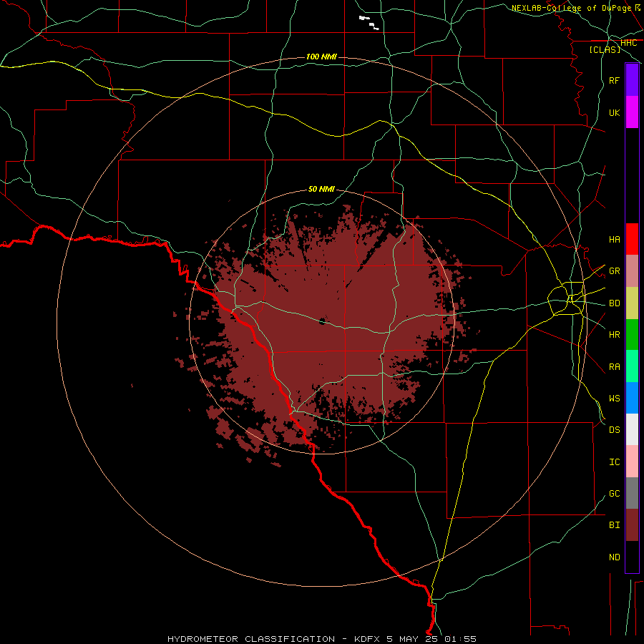Click the IC legend label

click(x=615, y=462)
